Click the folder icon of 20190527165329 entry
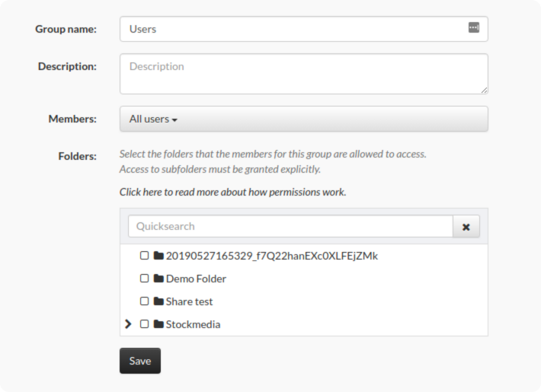 tap(158, 256)
